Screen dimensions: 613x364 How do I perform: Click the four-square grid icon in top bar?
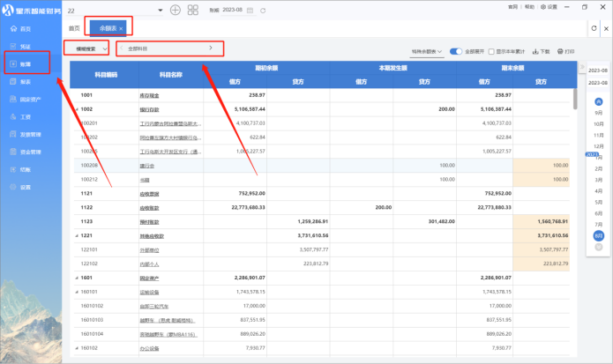point(193,9)
